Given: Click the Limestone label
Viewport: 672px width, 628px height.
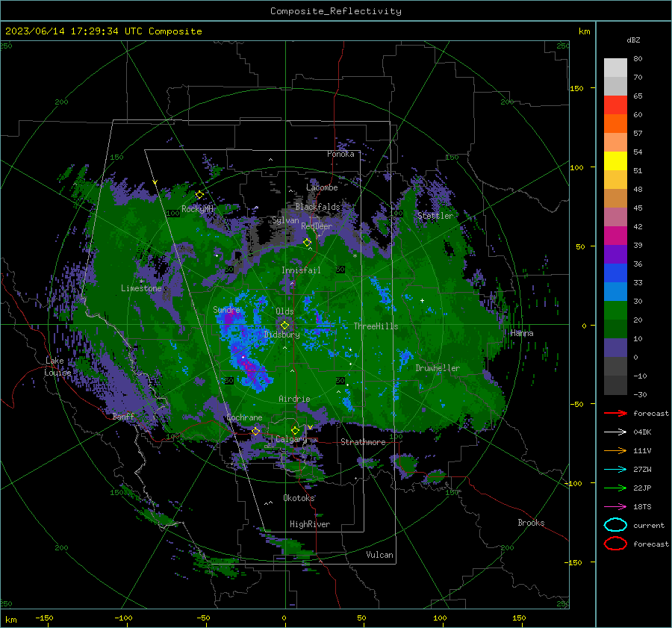Looking at the screenshot, I should pyautogui.click(x=141, y=288).
